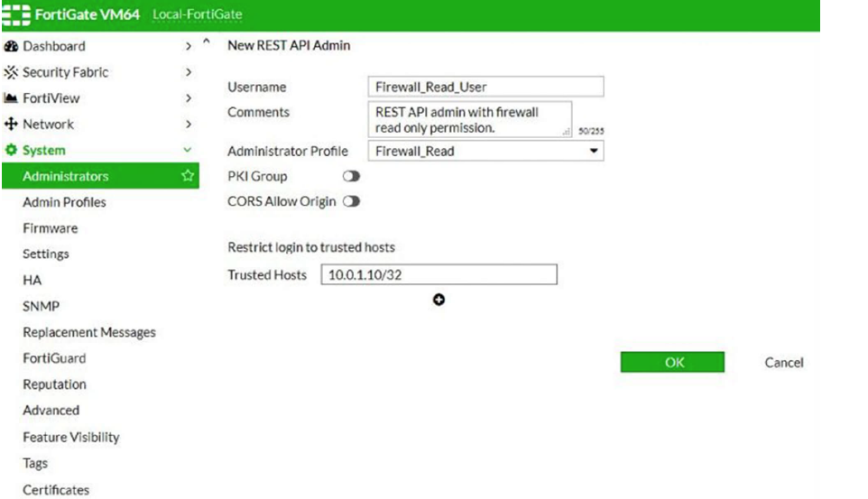Focus the Trusted Hosts input field
The height and width of the screenshot is (499, 868).
tap(439, 274)
